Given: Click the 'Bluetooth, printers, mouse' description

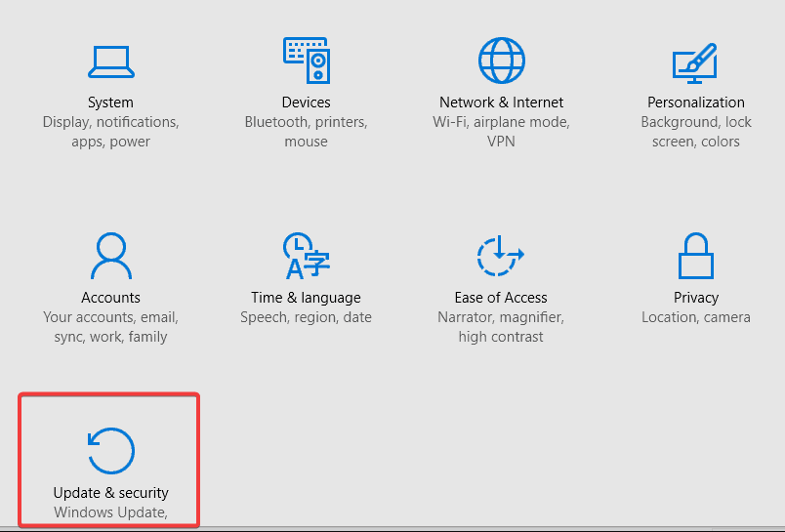Looking at the screenshot, I should click(306, 132).
